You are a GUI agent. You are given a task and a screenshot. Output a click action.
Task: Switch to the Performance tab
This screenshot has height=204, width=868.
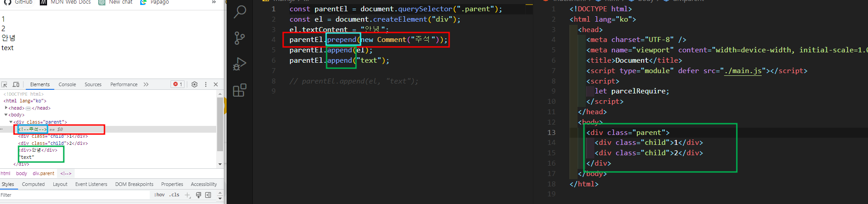tap(124, 84)
